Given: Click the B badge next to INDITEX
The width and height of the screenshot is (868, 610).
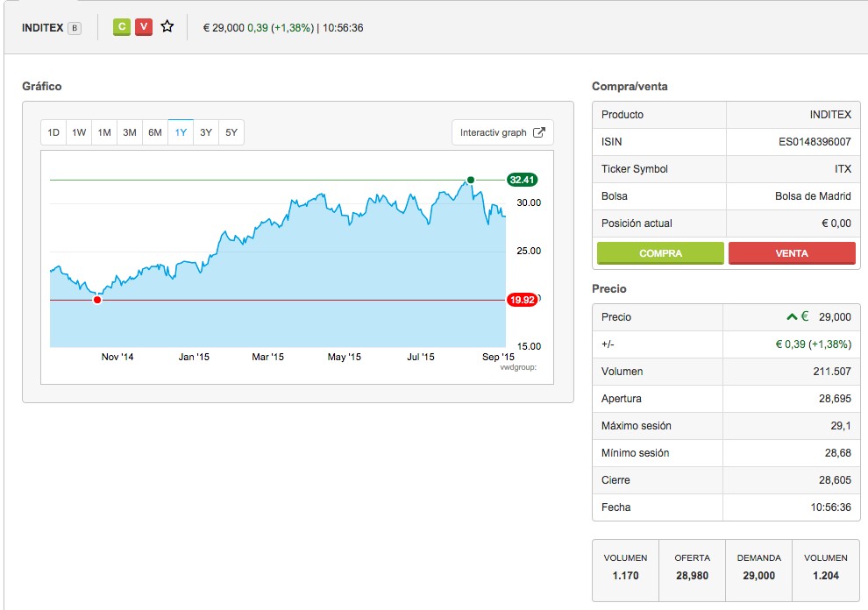Looking at the screenshot, I should point(75,28).
